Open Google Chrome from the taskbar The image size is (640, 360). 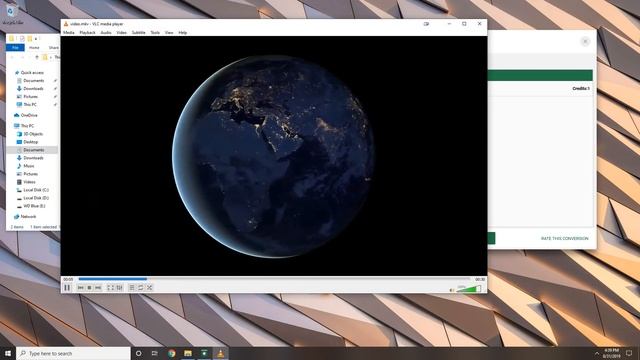[x=171, y=353]
